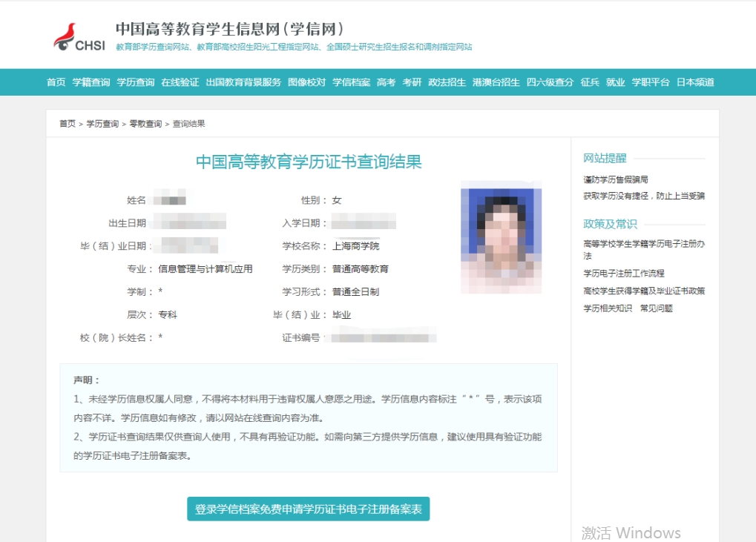Click 首页 in the breadcrumb

tap(68, 124)
